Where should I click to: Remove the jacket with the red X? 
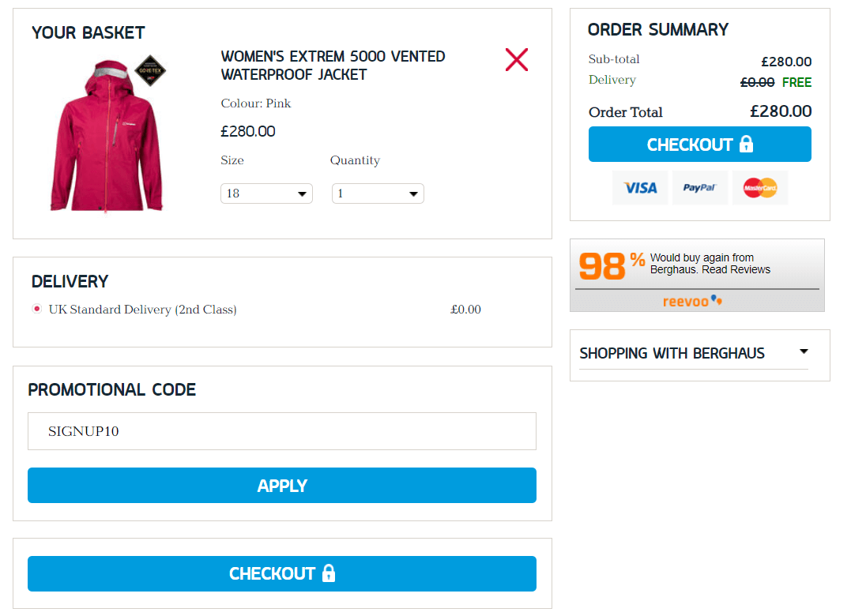516,59
